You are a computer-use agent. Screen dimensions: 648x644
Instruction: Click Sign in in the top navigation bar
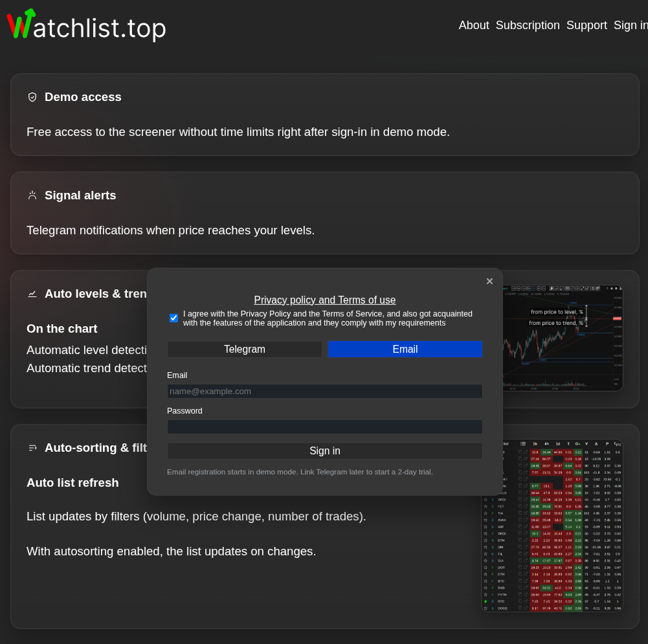[x=631, y=25]
